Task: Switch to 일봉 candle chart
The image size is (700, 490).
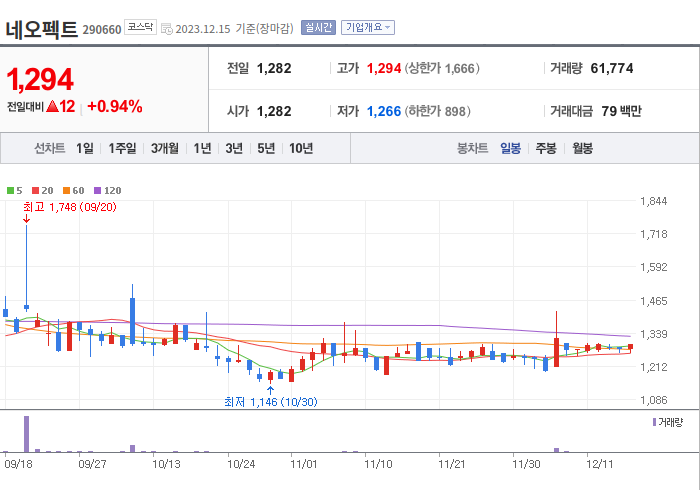Action: (x=510, y=148)
